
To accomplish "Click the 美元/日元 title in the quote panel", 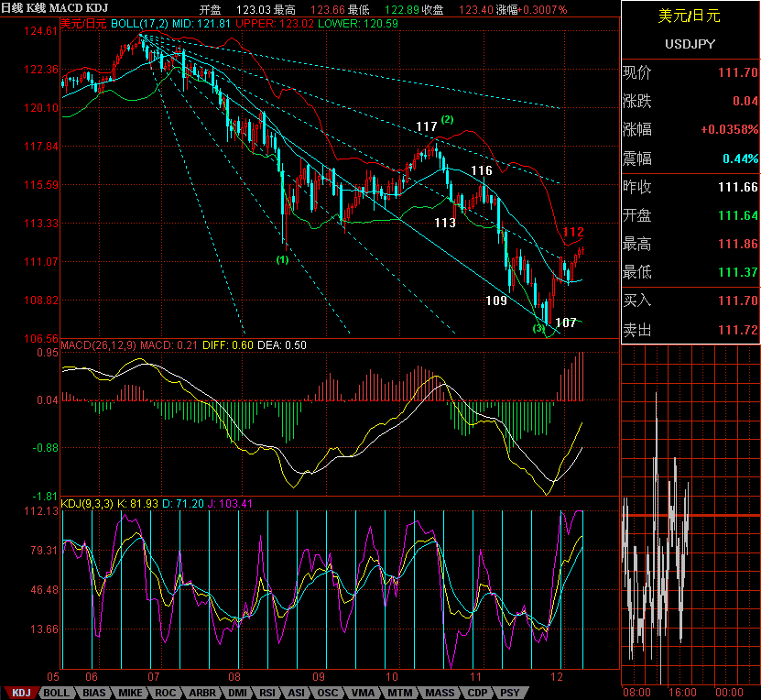I will [x=690, y=15].
